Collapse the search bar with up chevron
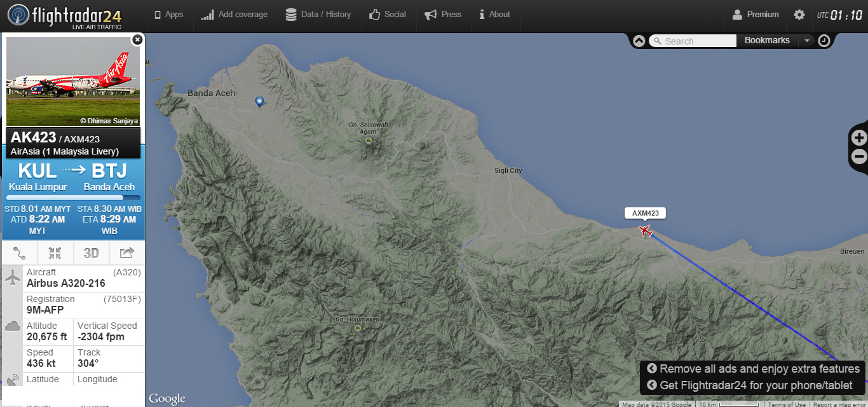The height and width of the screenshot is (407, 868). [x=639, y=41]
